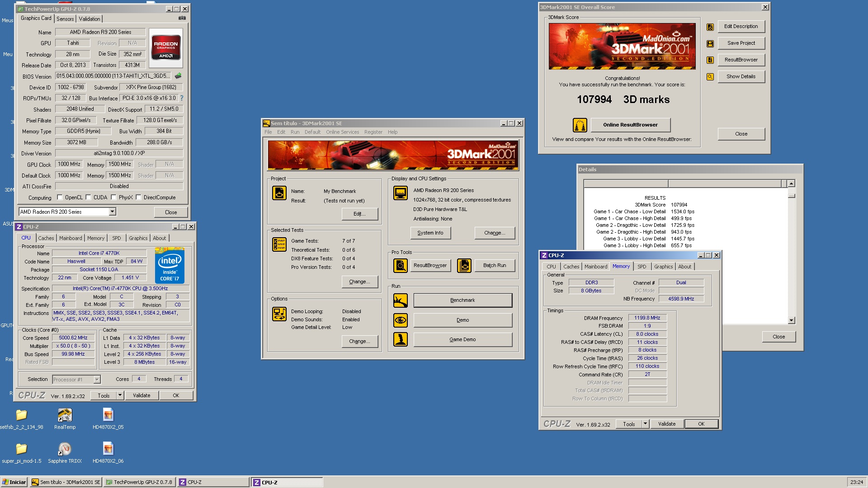
Task: Open the Help menu in 3DMark2001
Action: [392, 132]
